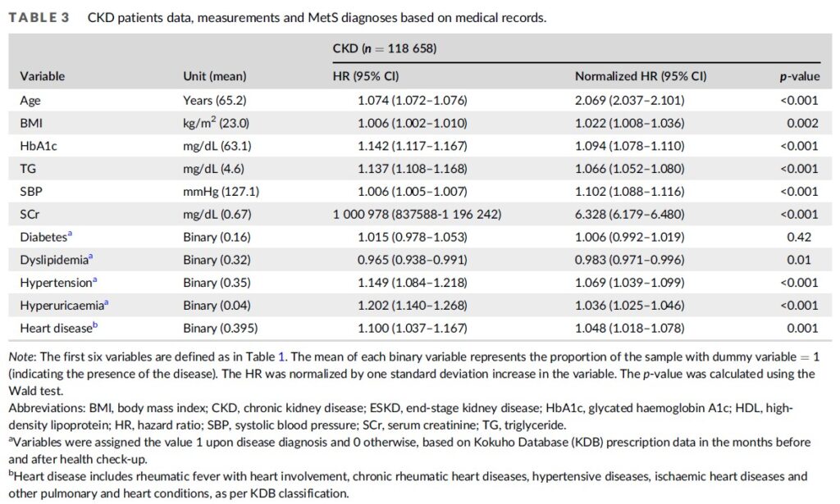This screenshot has width=840, height=504.
Task: Select the Variable column header
Action: (x=42, y=76)
